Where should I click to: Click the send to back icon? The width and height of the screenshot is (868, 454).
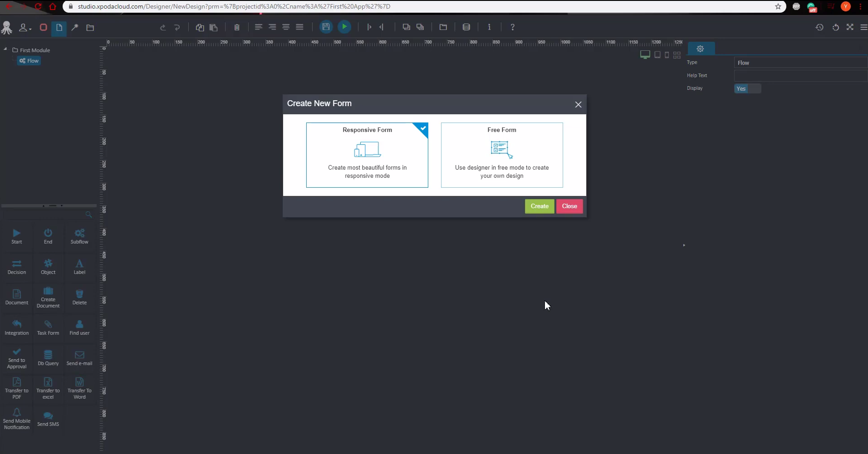pos(420,27)
